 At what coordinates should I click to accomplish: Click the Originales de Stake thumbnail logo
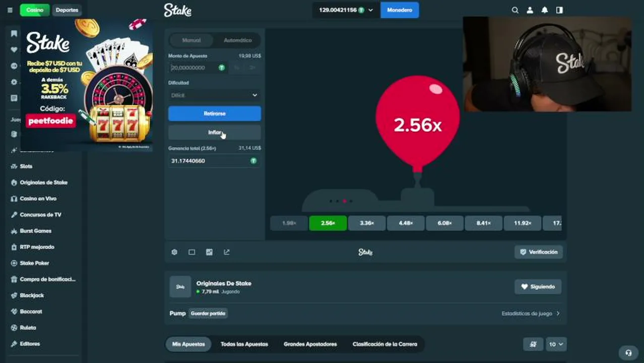(180, 287)
